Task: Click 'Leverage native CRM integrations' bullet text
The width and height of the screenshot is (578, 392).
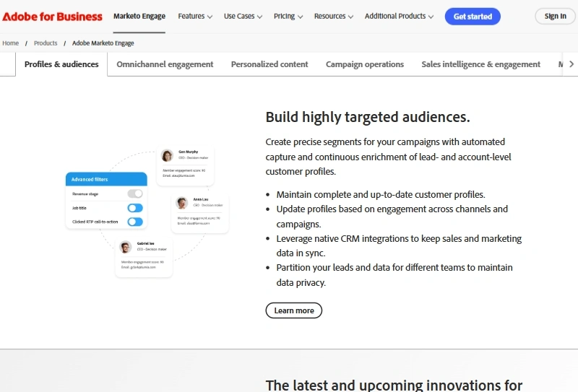Action: pyautogui.click(x=399, y=245)
